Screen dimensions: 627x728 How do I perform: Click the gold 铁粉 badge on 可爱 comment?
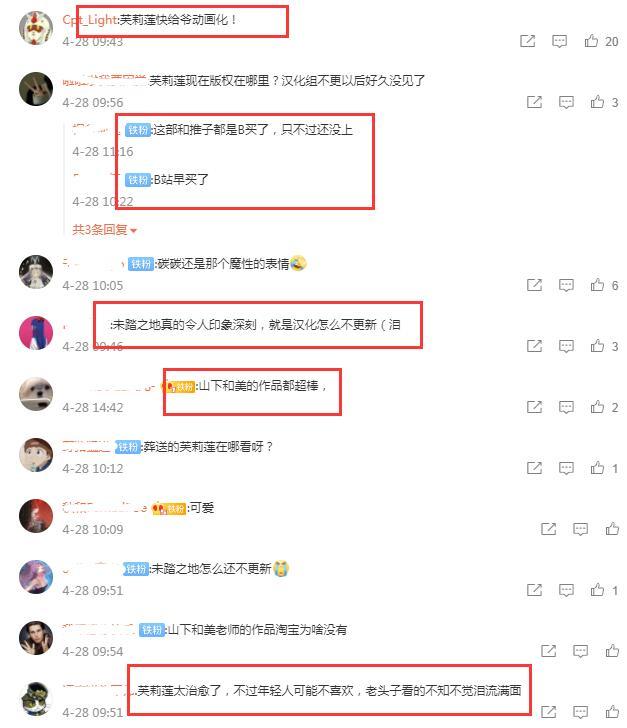[x=170, y=509]
